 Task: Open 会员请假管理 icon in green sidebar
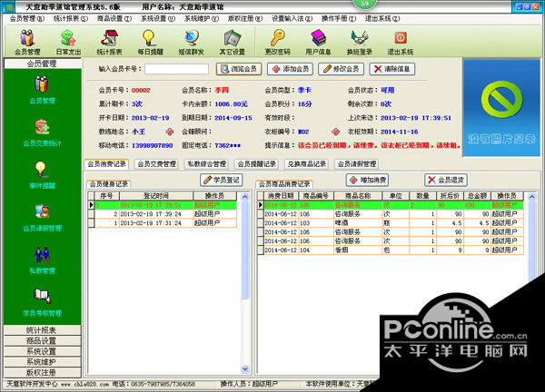42,218
